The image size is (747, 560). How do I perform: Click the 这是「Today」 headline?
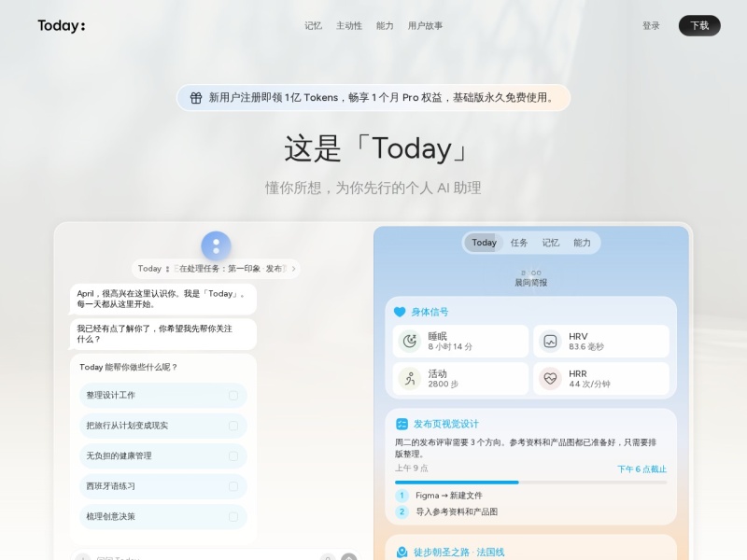375,148
